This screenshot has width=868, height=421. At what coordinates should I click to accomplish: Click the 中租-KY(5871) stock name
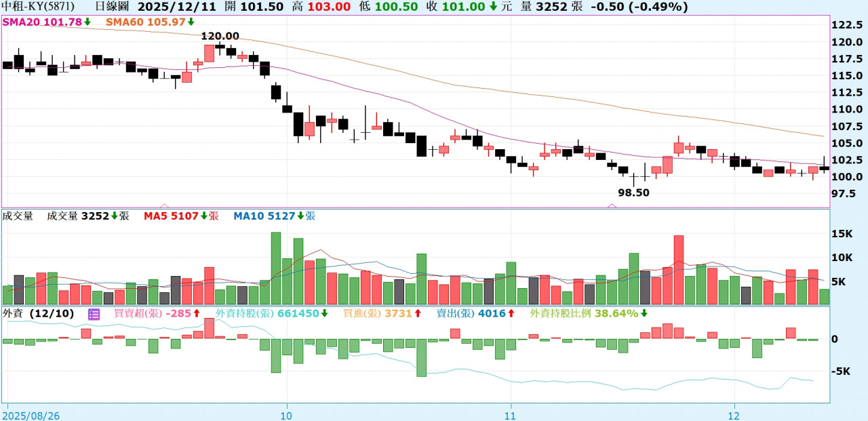[x=38, y=7]
